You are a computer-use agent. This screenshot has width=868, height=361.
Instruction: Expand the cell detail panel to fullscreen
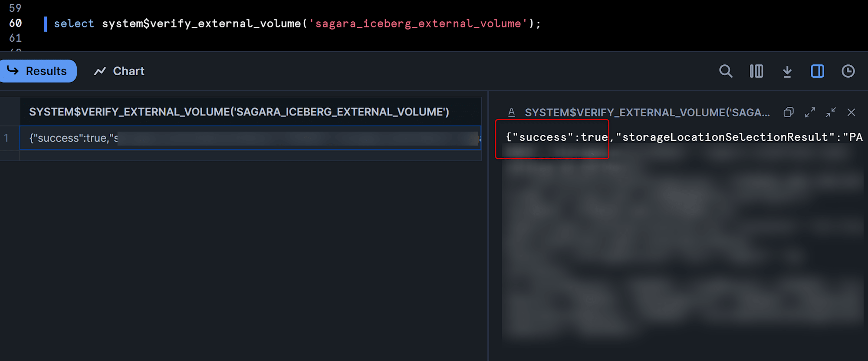(x=810, y=113)
